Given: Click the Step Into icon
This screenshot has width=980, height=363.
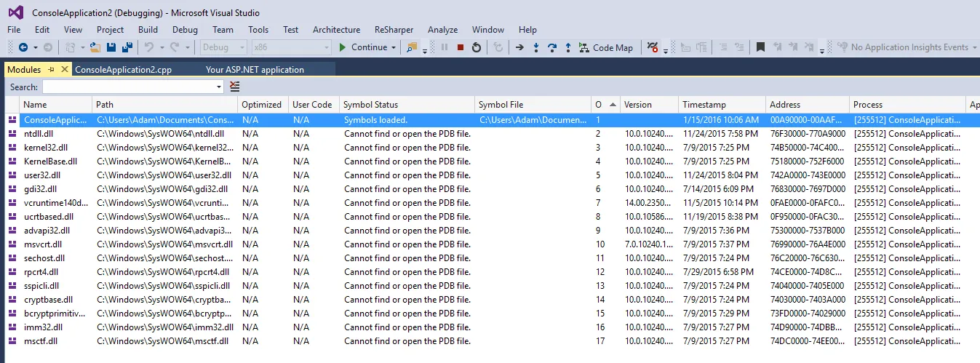Looking at the screenshot, I should pos(536,47).
